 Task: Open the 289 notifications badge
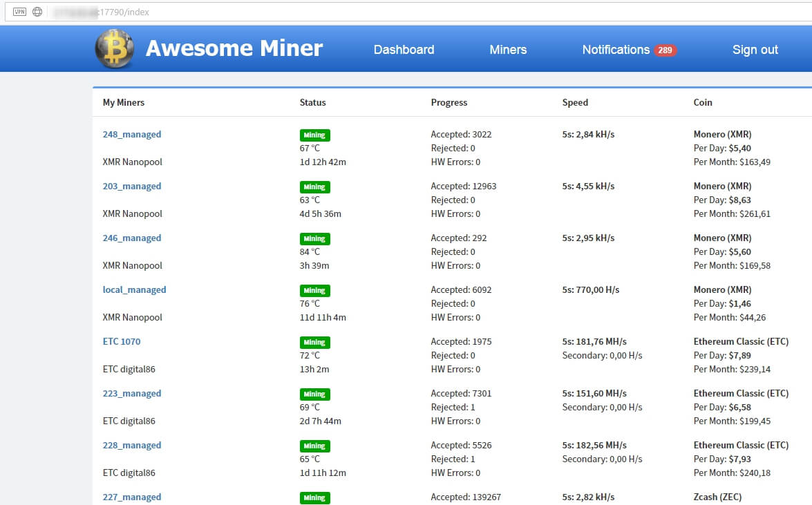(665, 50)
